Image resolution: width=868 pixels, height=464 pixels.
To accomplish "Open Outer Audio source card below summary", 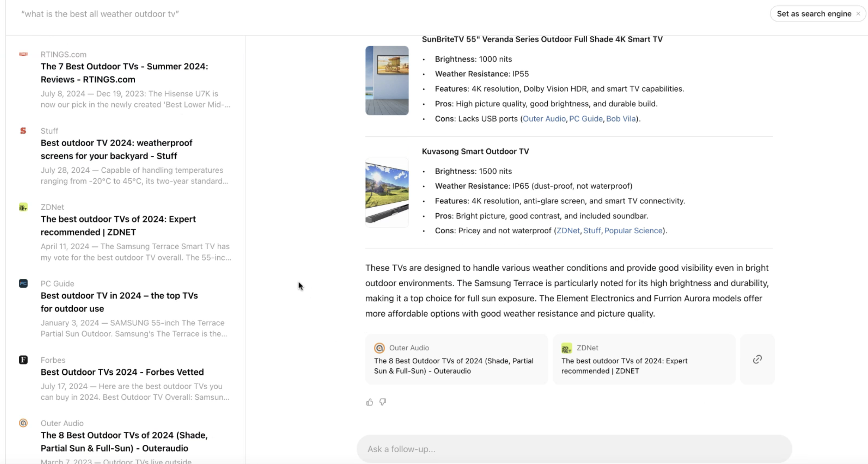I will point(456,359).
